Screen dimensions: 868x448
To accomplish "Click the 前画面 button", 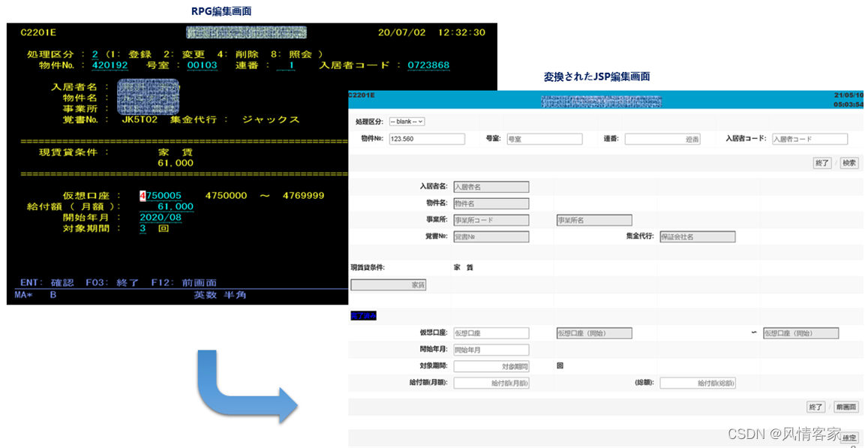I will 846,407.
